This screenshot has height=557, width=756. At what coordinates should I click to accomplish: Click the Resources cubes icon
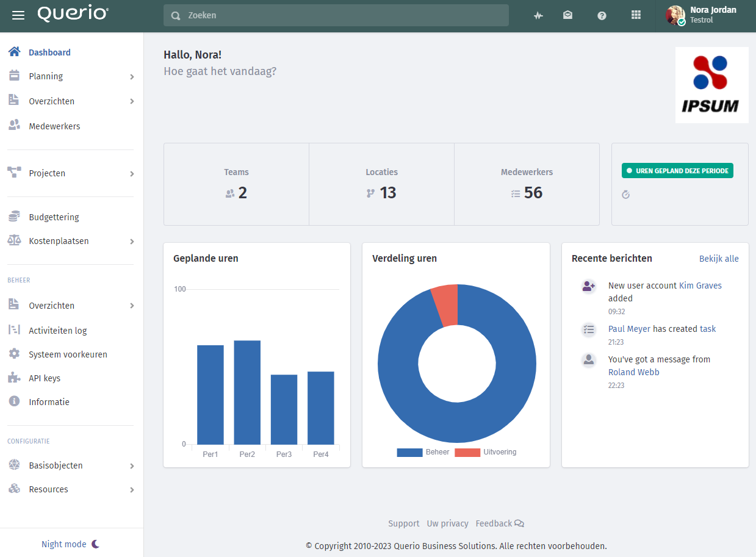14,489
